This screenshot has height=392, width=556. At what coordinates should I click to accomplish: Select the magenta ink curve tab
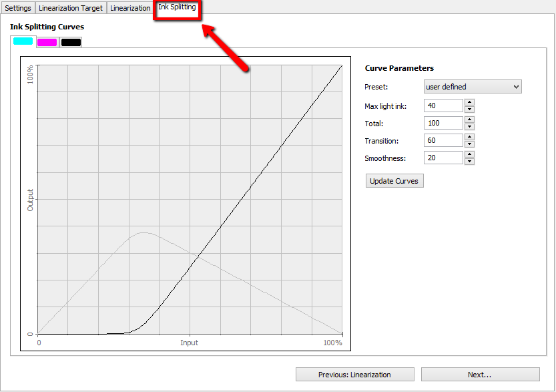click(x=47, y=42)
